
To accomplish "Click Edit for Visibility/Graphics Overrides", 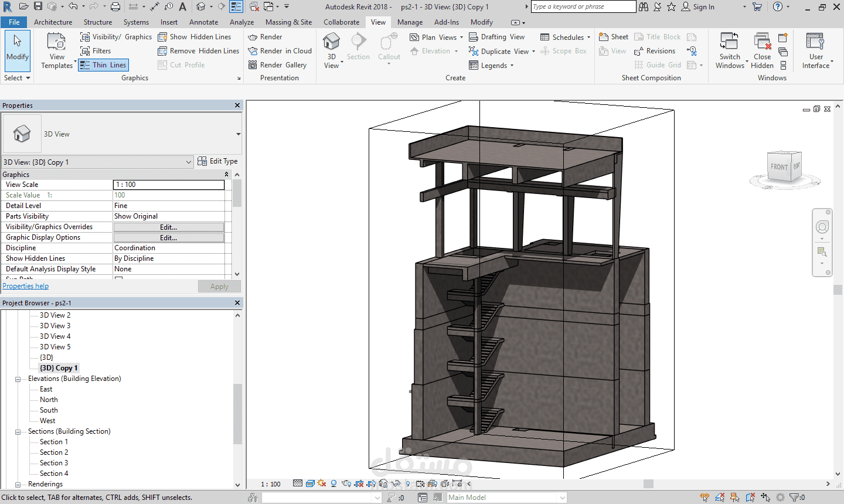I will click(169, 227).
